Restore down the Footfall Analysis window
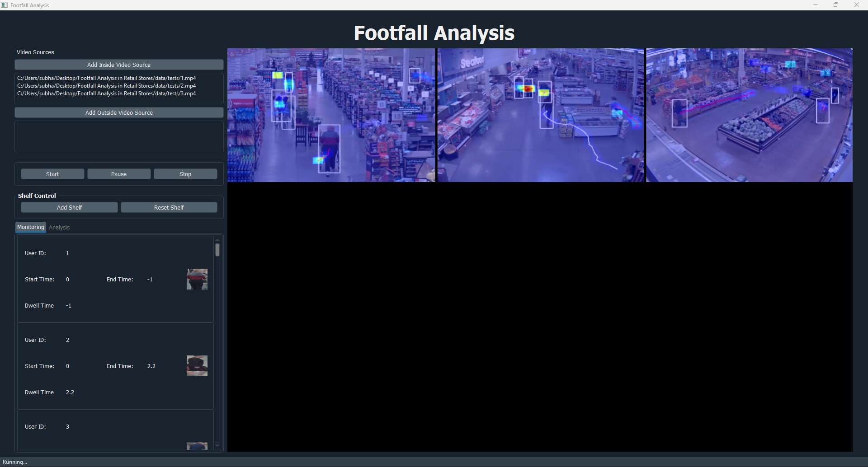 pyautogui.click(x=836, y=5)
